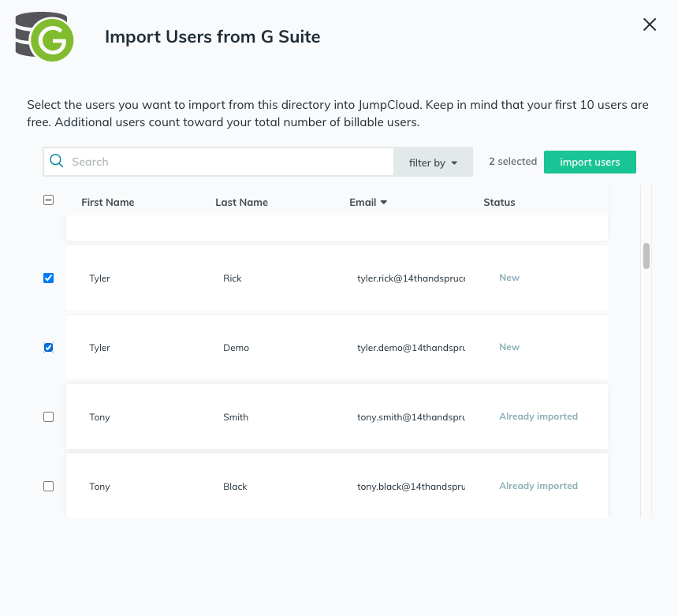The image size is (678, 616).
Task: Check the Tony Smith row checkbox
Action: coord(48,416)
